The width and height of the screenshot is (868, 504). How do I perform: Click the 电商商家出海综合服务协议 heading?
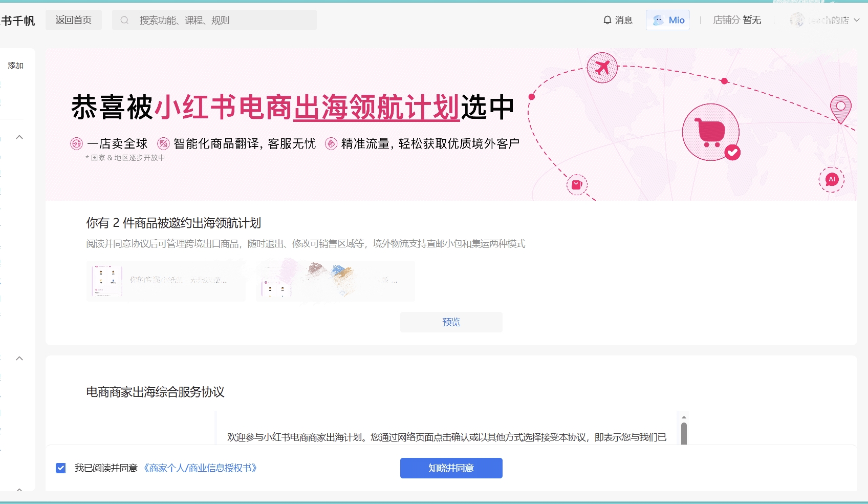pyautogui.click(x=155, y=392)
